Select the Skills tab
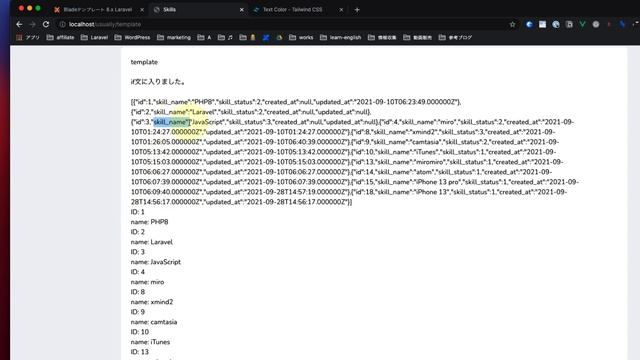Viewport: 640px width, 360px height. [x=199, y=9]
